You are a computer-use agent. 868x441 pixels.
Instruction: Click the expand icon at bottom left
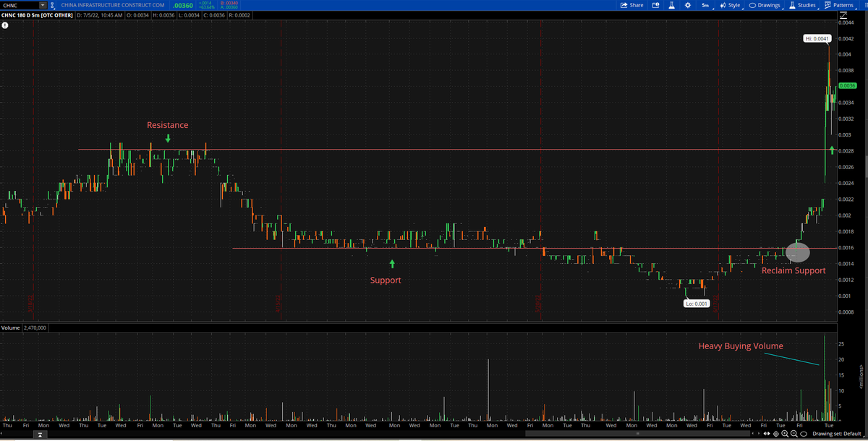[x=40, y=436]
